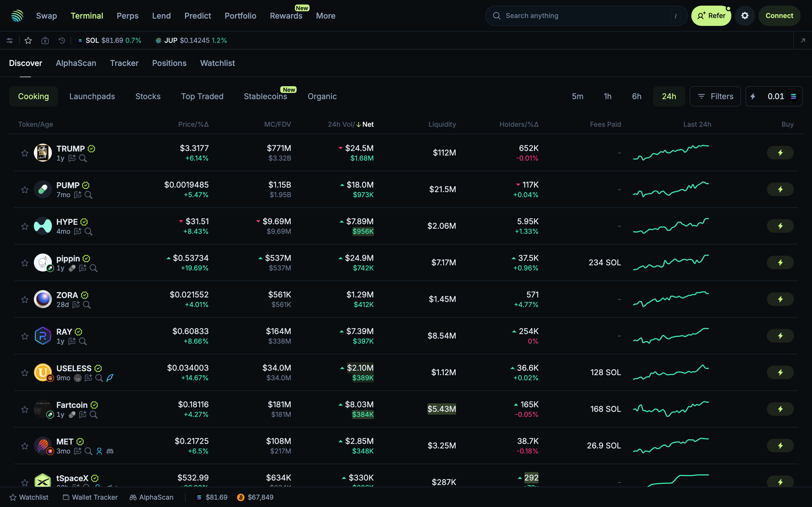The height and width of the screenshot is (507, 812).
Task: Open search for the ZORA token row
Action: click(87, 304)
